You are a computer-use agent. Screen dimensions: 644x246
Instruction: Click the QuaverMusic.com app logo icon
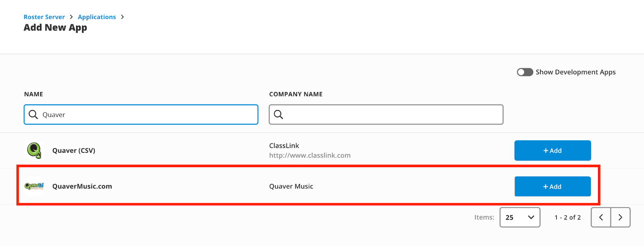tap(34, 186)
